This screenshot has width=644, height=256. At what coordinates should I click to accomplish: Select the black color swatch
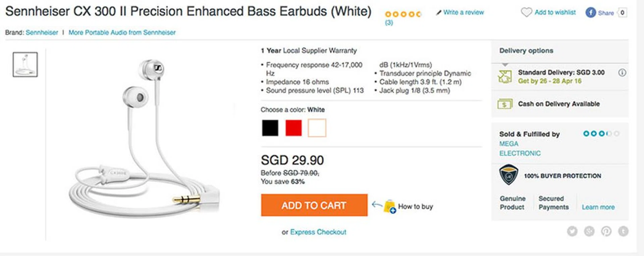click(270, 128)
